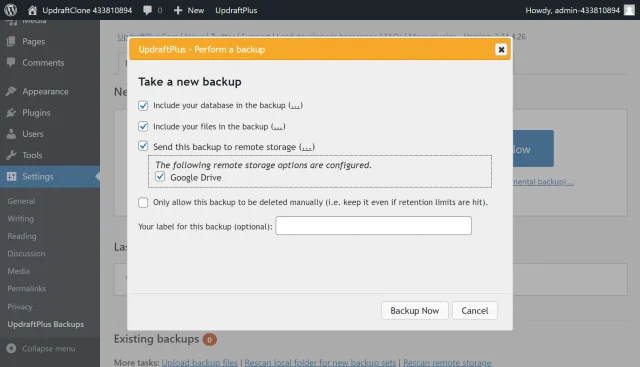640x367 pixels.
Task: Open the comments bubble icon
Action: tap(147, 10)
